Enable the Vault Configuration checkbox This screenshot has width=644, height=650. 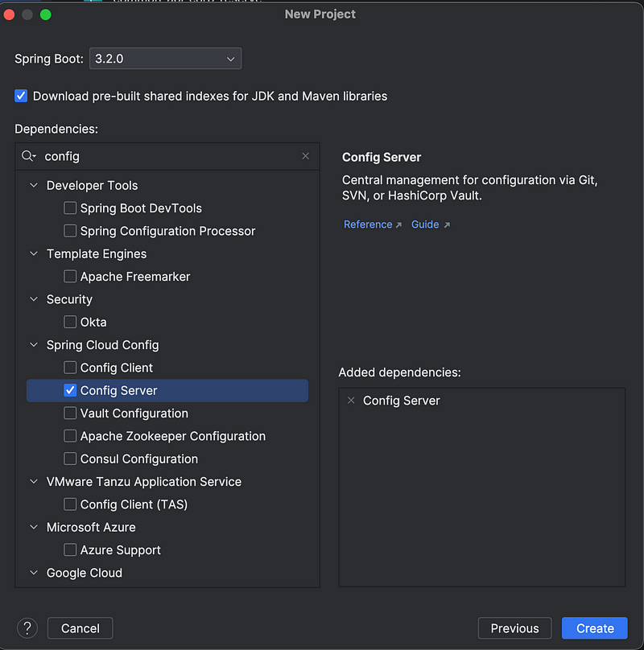(x=71, y=413)
